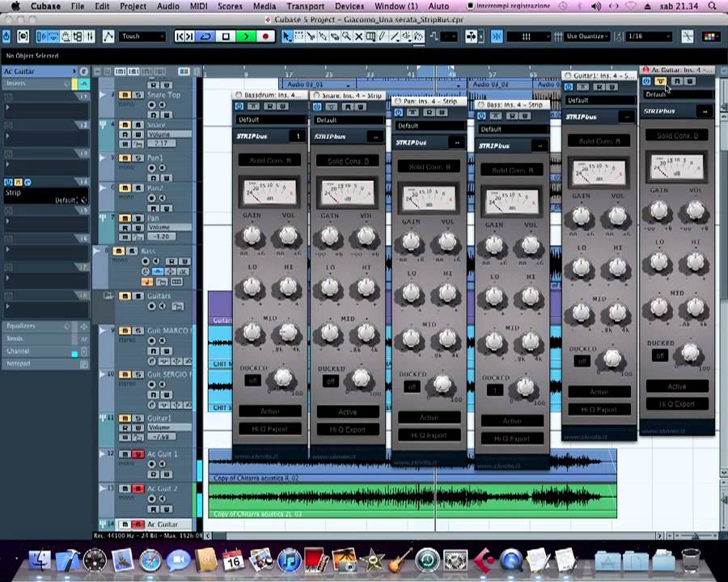Select the green Copy of Chitarra acustica clip

pyautogui.click(x=413, y=500)
